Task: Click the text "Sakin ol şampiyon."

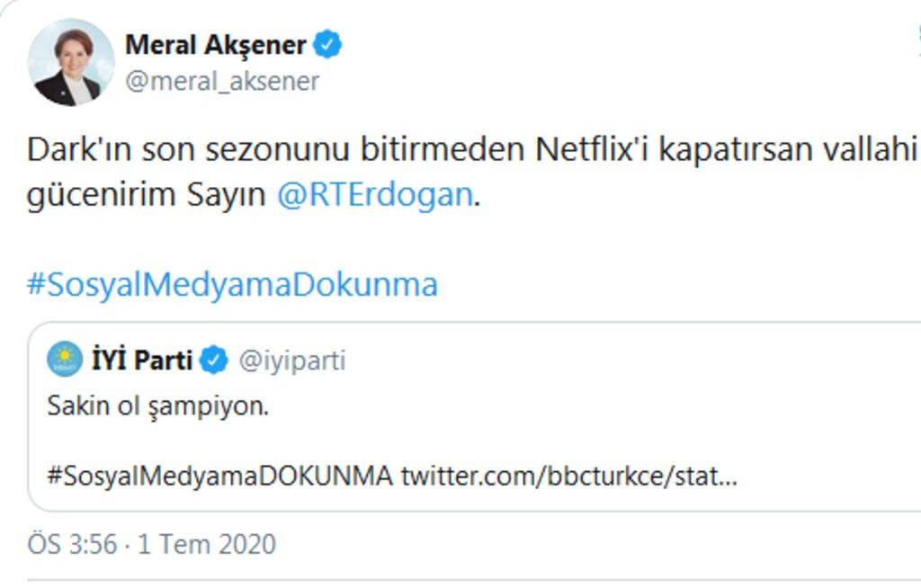Action: [158, 406]
